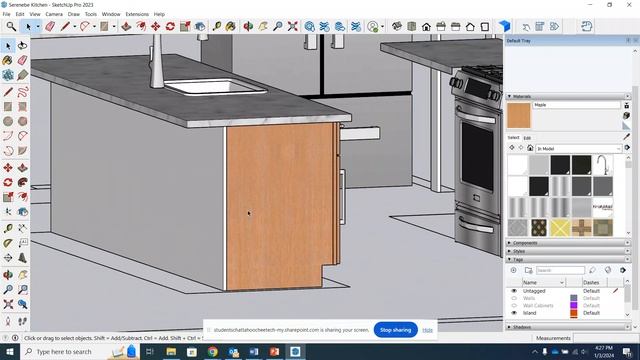Viewport: 640px width, 360px height.
Task: Switch to Front view house icon
Action: click(x=426, y=27)
